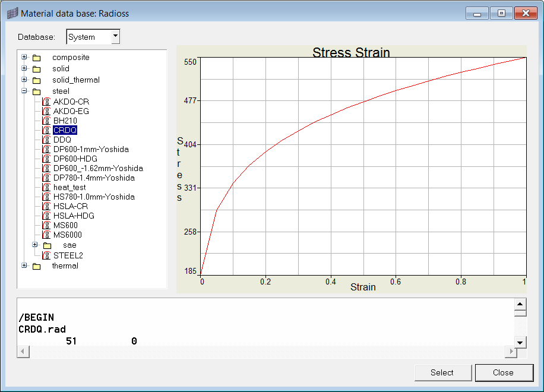Expand the sae subfolder node
The height and width of the screenshot is (392, 544).
pyautogui.click(x=34, y=245)
